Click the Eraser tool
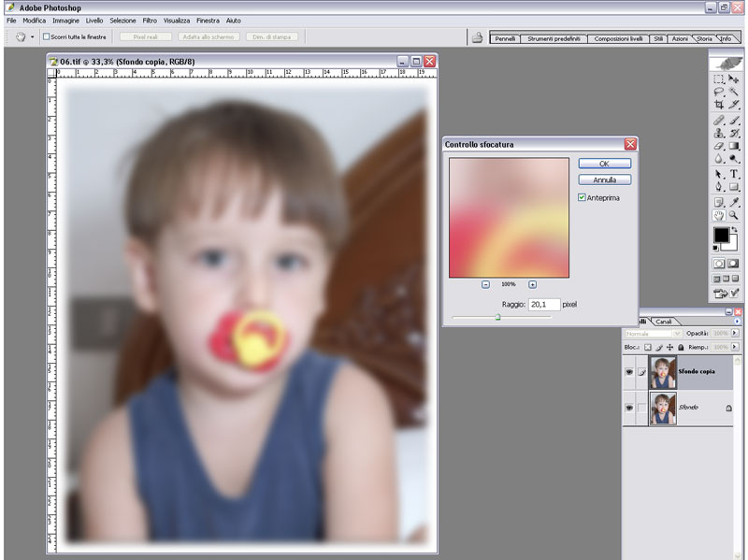The width and height of the screenshot is (748, 560). 719,147
